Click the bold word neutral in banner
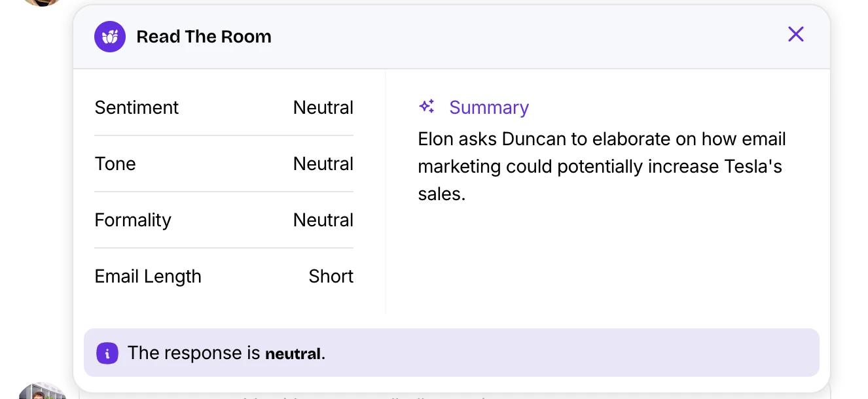This screenshot has height=399, width=868. [x=293, y=354]
